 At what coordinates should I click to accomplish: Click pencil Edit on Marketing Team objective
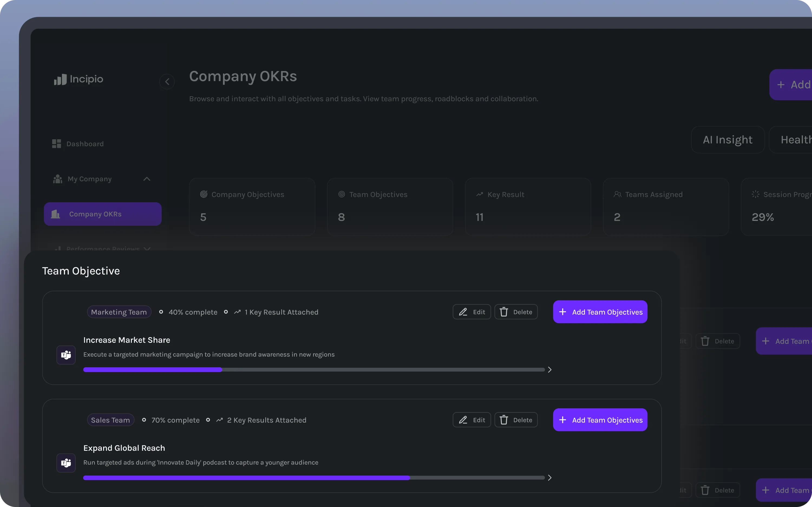(472, 312)
